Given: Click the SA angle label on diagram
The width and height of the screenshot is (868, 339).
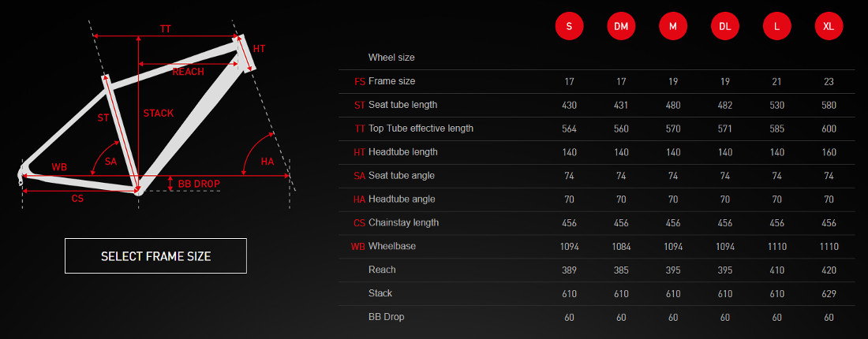Looking at the screenshot, I should 110,162.
